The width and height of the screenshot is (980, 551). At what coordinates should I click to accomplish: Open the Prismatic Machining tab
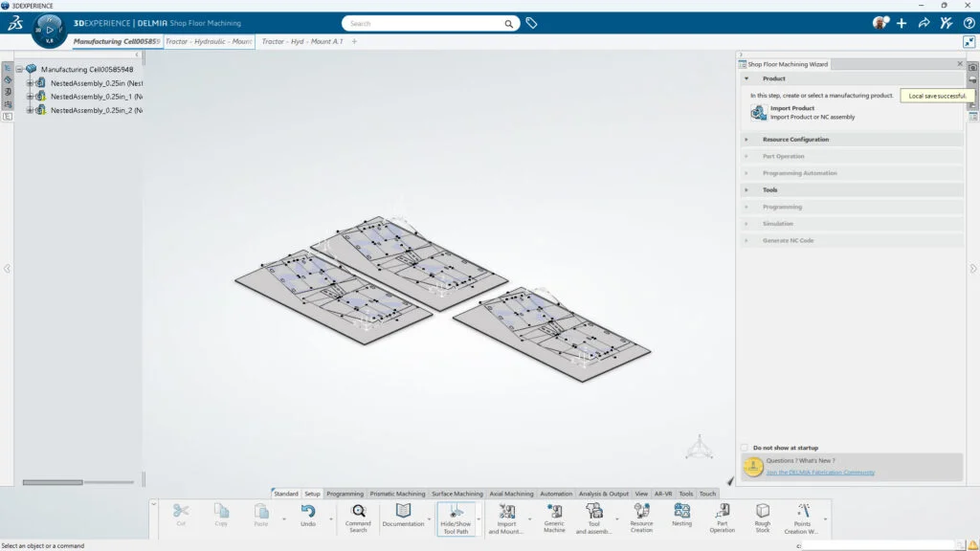[x=397, y=494]
